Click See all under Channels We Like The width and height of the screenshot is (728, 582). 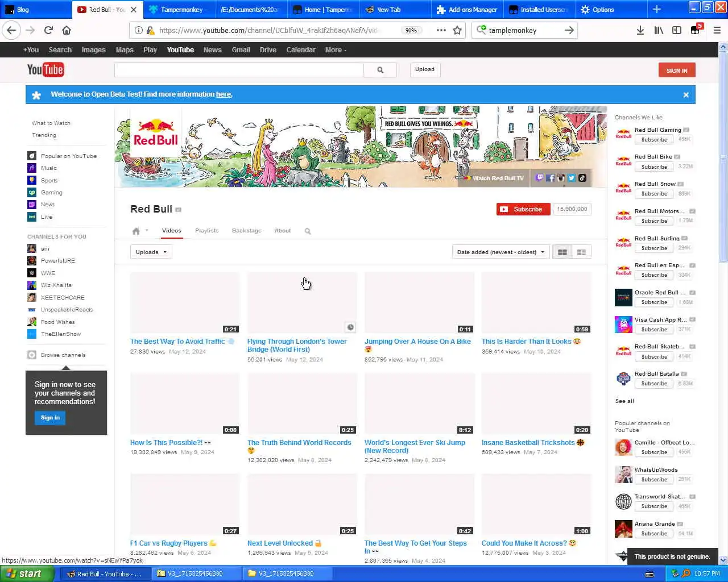coord(624,401)
